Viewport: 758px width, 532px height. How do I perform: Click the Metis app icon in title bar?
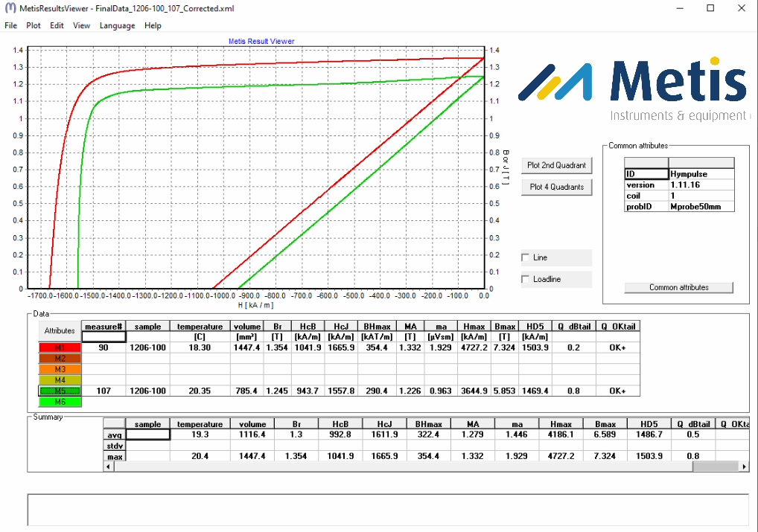pyautogui.click(x=9, y=8)
